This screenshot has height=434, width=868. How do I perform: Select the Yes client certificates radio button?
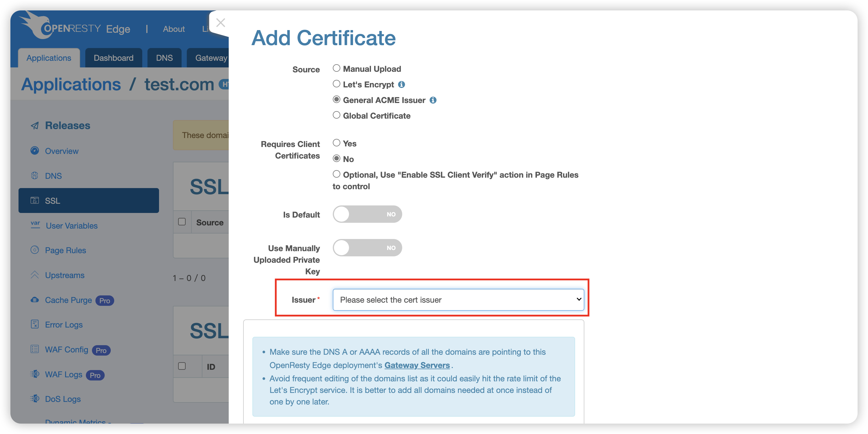point(336,143)
